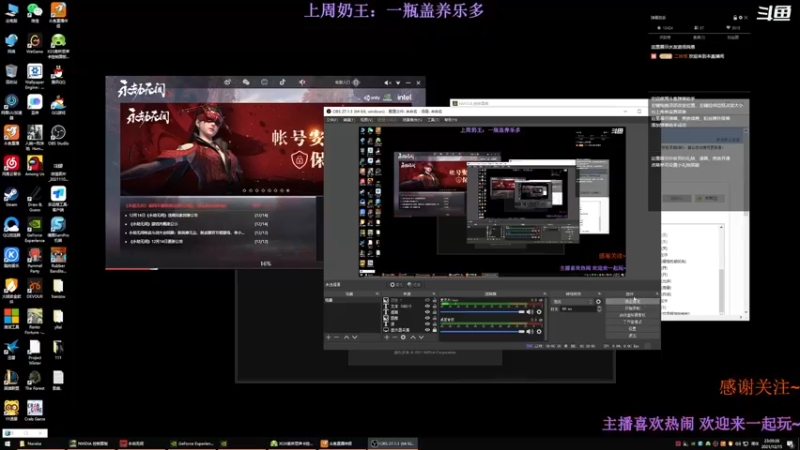Open The Forest desktop shortcut
Image resolution: width=800 pixels, height=450 pixels.
click(35, 381)
